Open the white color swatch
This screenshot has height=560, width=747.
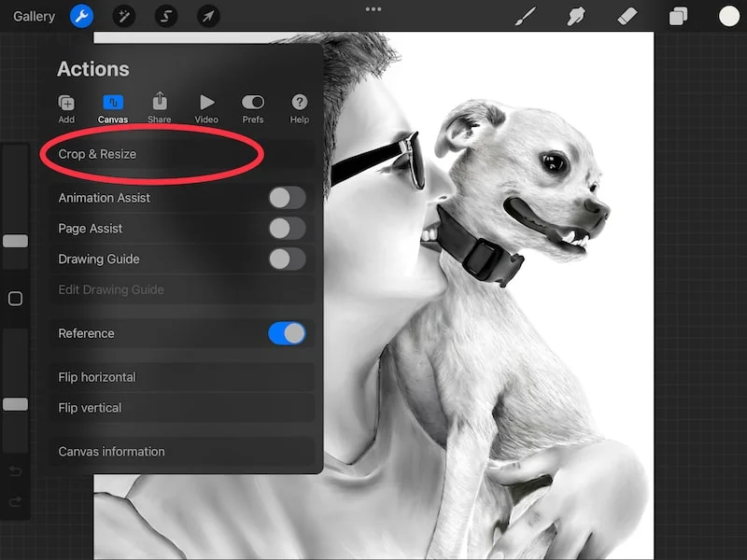tap(729, 16)
